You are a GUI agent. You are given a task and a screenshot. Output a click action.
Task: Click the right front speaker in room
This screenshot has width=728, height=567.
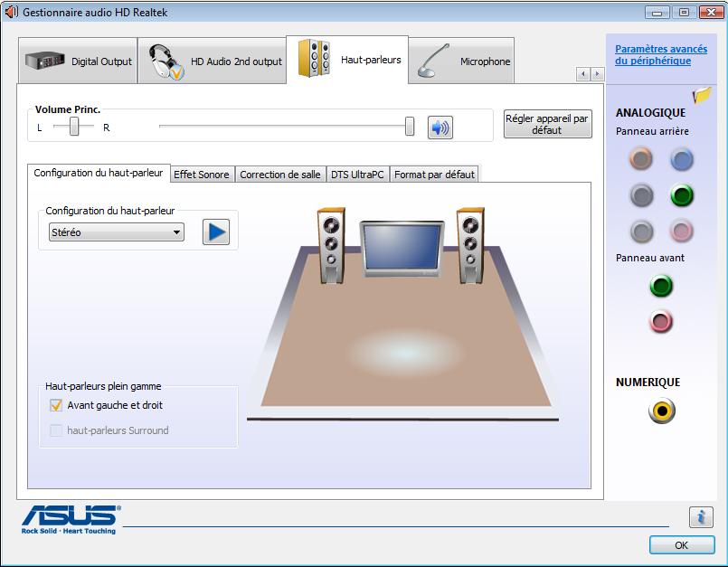tap(471, 245)
